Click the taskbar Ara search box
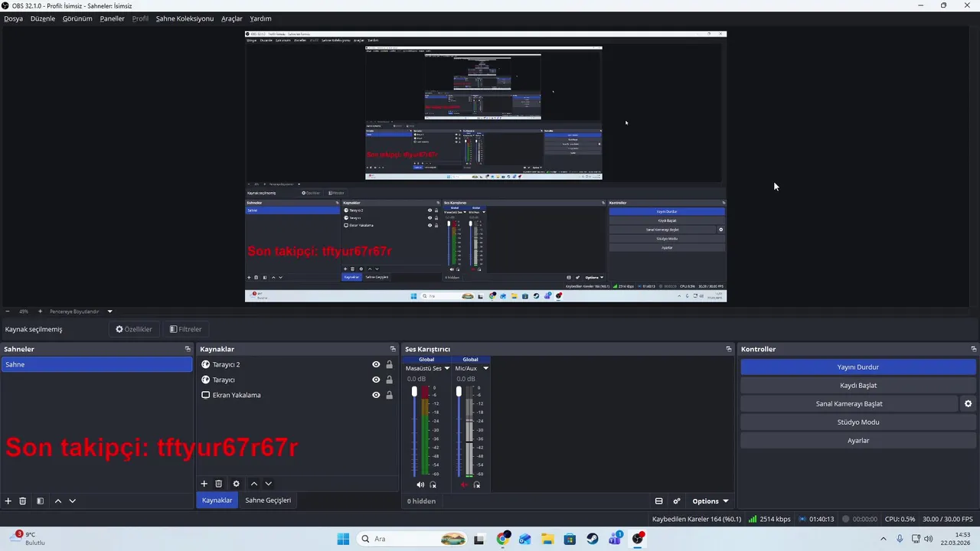Image resolution: width=980 pixels, height=551 pixels. pyautogui.click(x=413, y=539)
